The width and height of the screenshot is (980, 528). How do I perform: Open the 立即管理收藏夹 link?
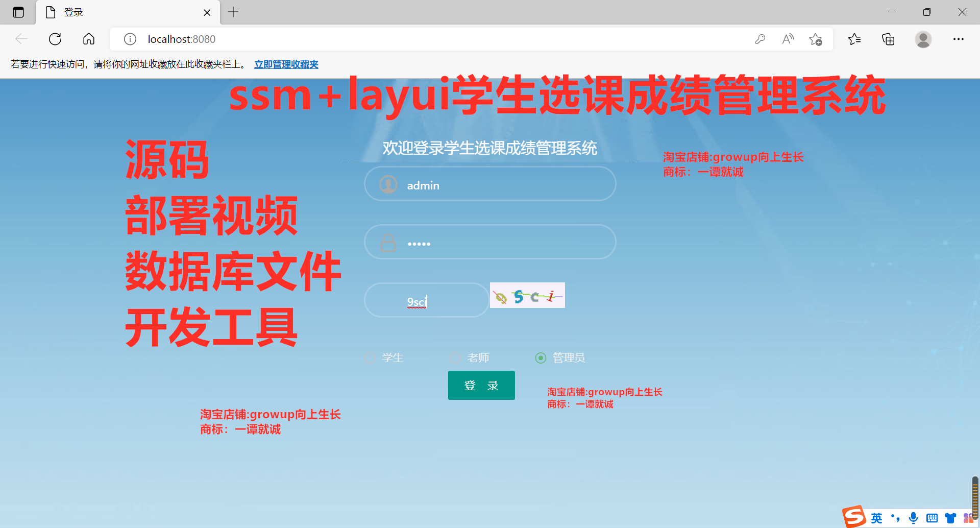[x=286, y=64]
